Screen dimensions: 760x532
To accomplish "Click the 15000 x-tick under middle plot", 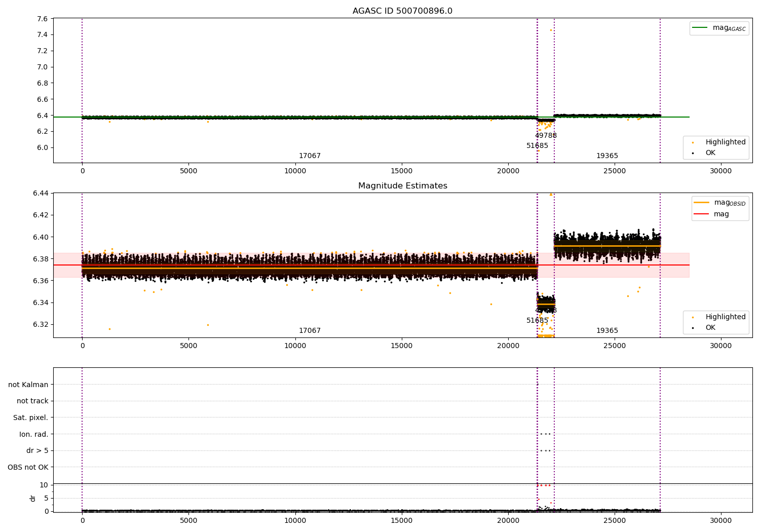I will pyautogui.click(x=402, y=346).
